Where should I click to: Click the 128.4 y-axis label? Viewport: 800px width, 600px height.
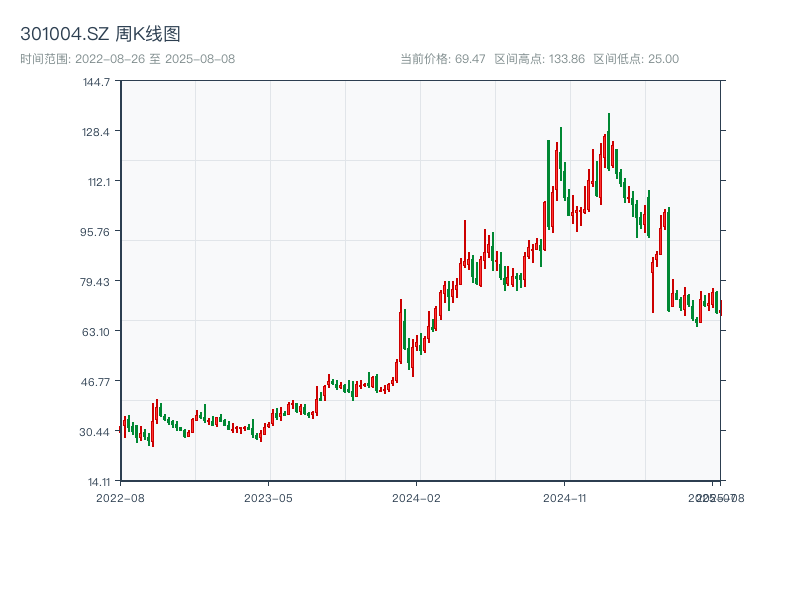click(96, 132)
